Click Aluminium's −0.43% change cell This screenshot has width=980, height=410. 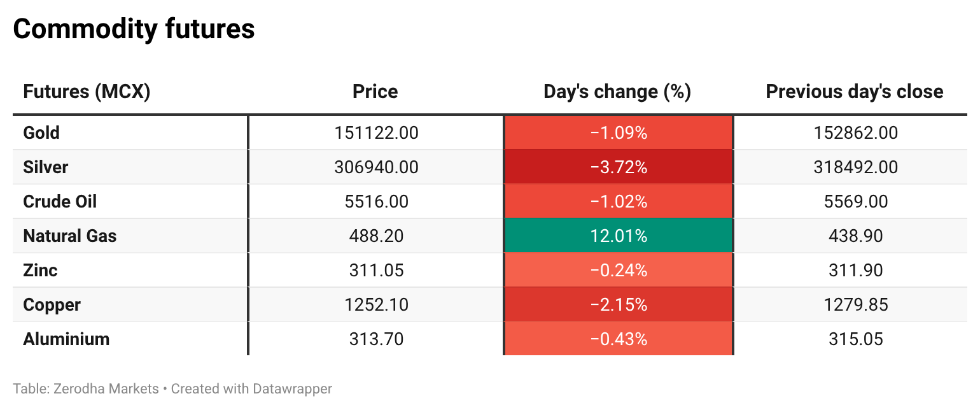618,339
